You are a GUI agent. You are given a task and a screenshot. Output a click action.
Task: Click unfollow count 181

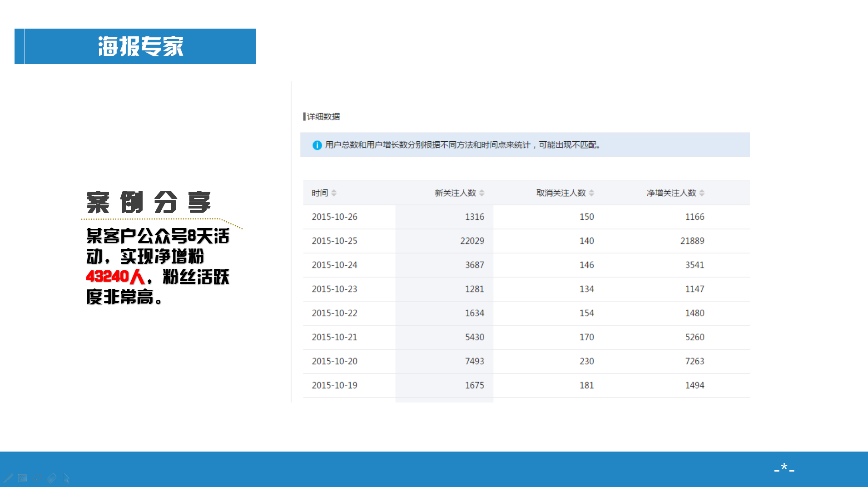coord(587,386)
